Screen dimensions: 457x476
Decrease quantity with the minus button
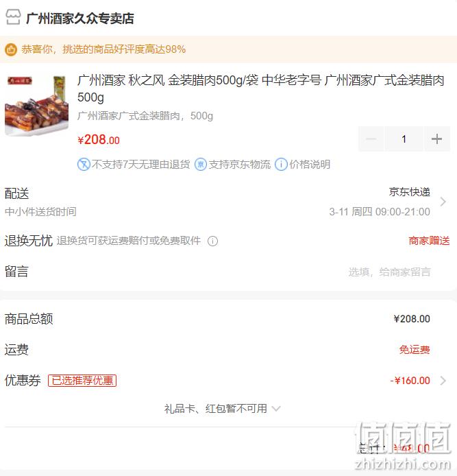pos(371,139)
